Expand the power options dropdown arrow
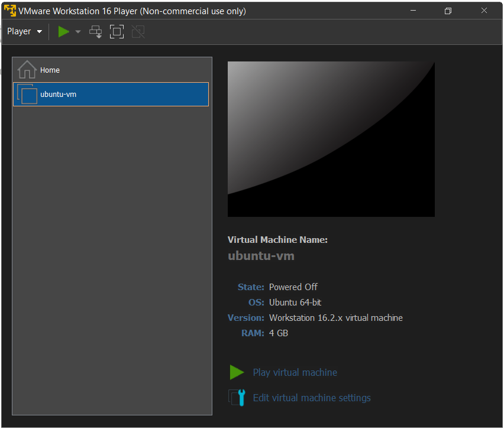Viewport: 504px width, 429px height. 77,31
